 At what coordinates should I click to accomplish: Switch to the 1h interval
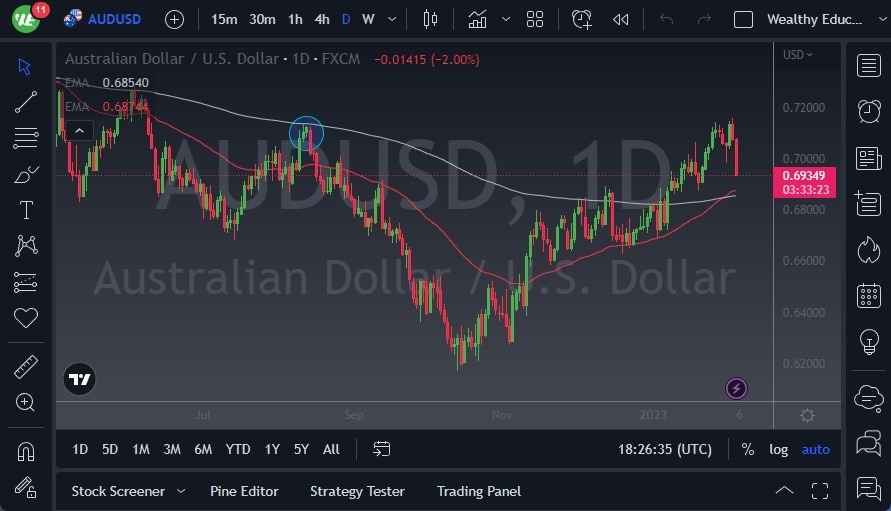point(295,19)
